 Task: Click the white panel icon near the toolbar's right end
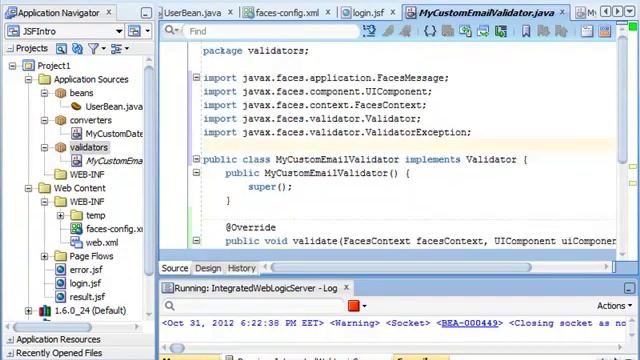click(587, 31)
